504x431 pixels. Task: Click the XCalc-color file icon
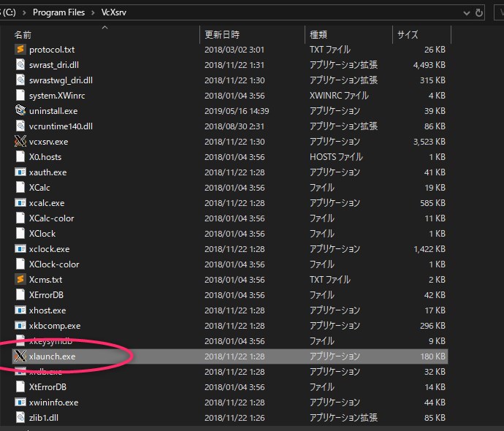point(20,218)
